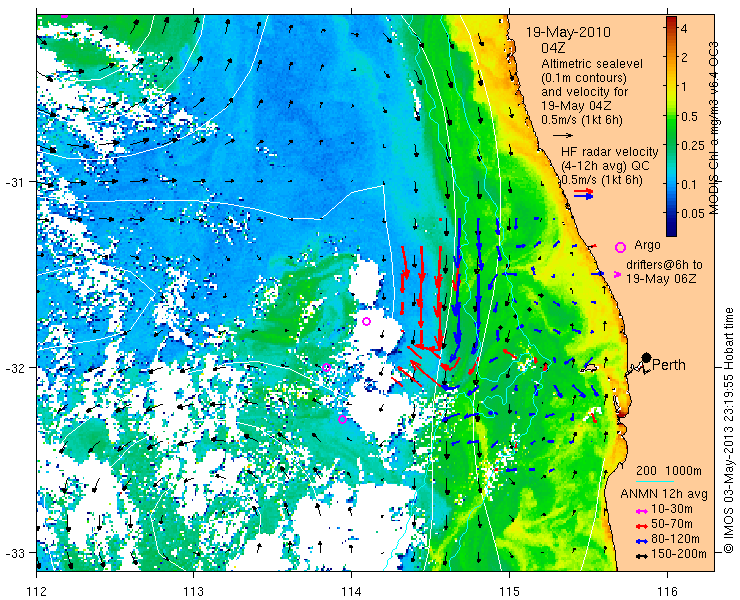Click the MODIS Chl-a colorbar title
The image size is (740, 600).
coord(714,127)
